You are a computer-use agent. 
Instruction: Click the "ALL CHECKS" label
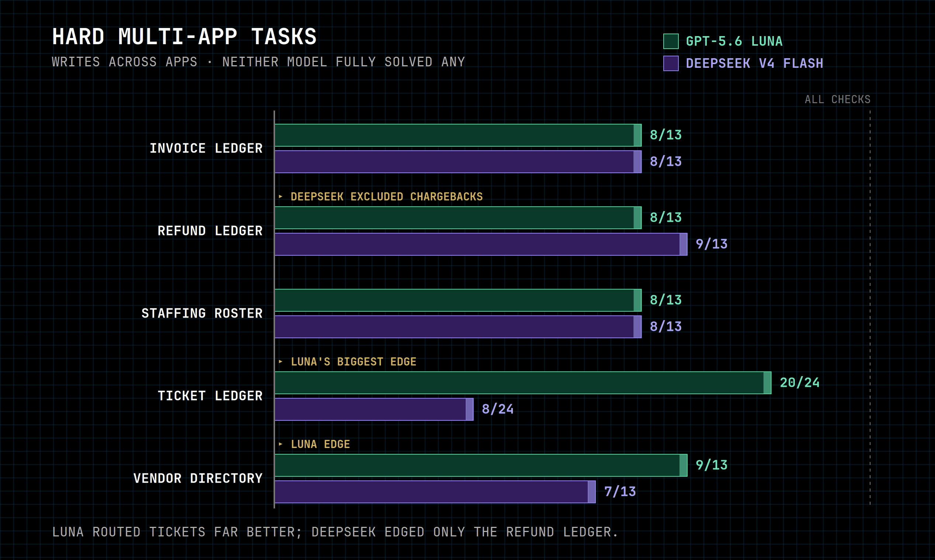click(838, 99)
